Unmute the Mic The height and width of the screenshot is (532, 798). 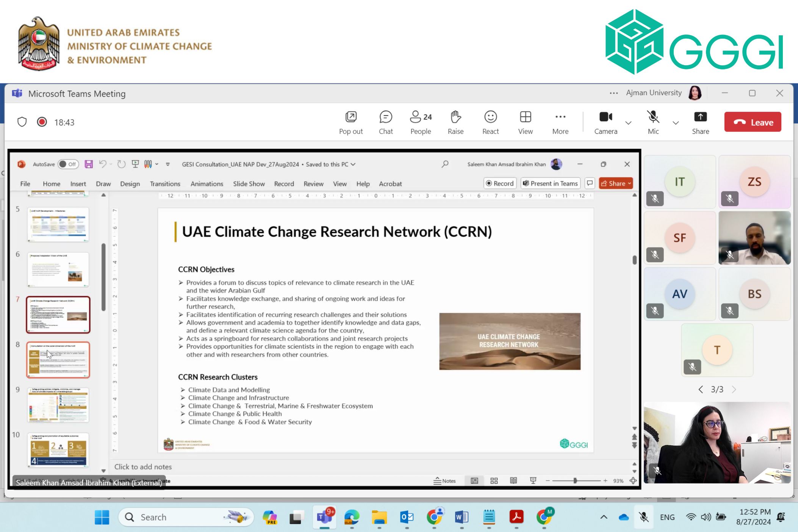(x=653, y=122)
